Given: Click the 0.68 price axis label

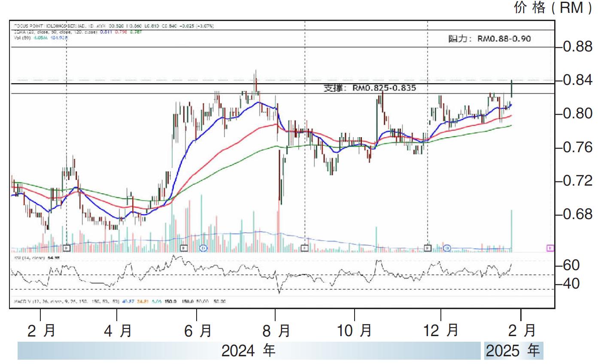Looking at the screenshot, I should [578, 214].
